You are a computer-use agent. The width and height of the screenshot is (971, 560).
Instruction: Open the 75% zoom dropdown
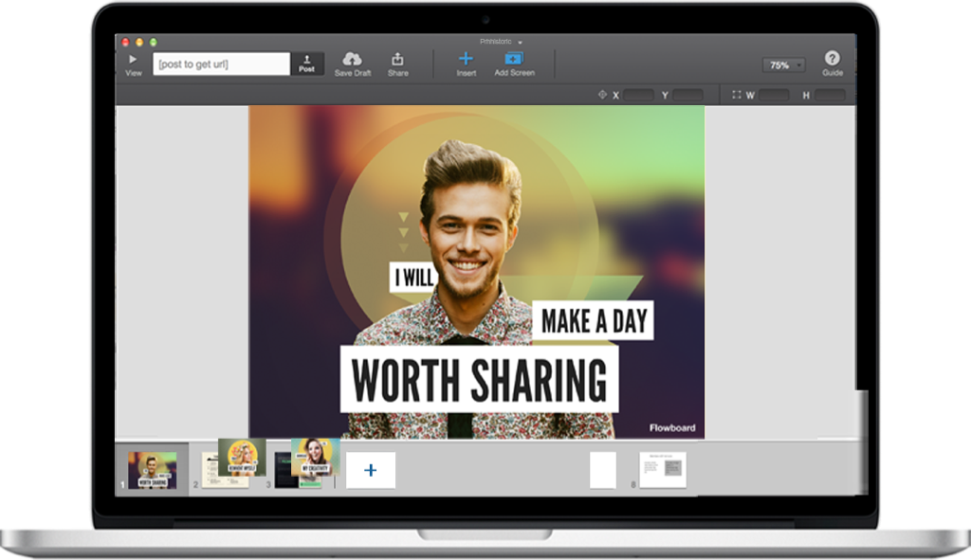[784, 65]
